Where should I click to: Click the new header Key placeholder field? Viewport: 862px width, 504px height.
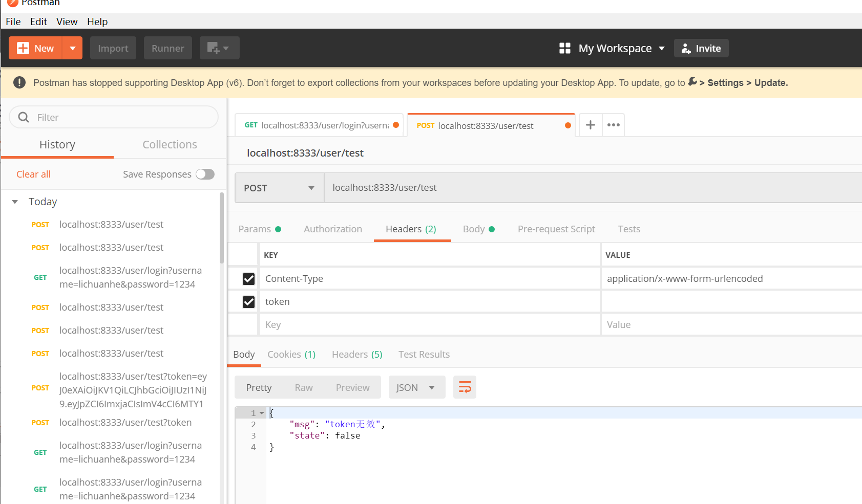[430, 325]
